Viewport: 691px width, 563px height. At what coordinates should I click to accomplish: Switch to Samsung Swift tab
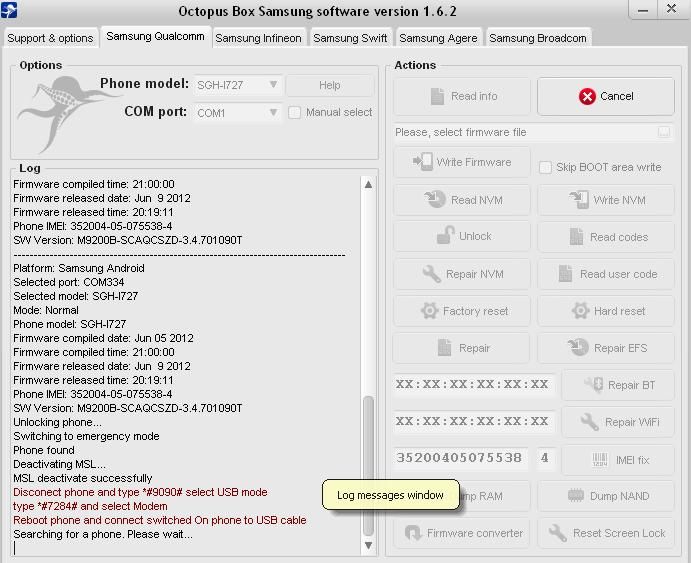[350, 38]
